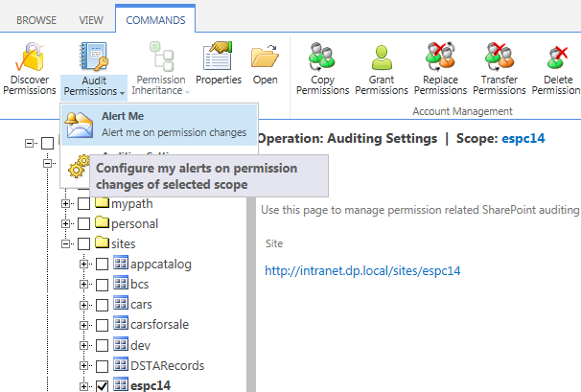Collapse the sites node

65,243
